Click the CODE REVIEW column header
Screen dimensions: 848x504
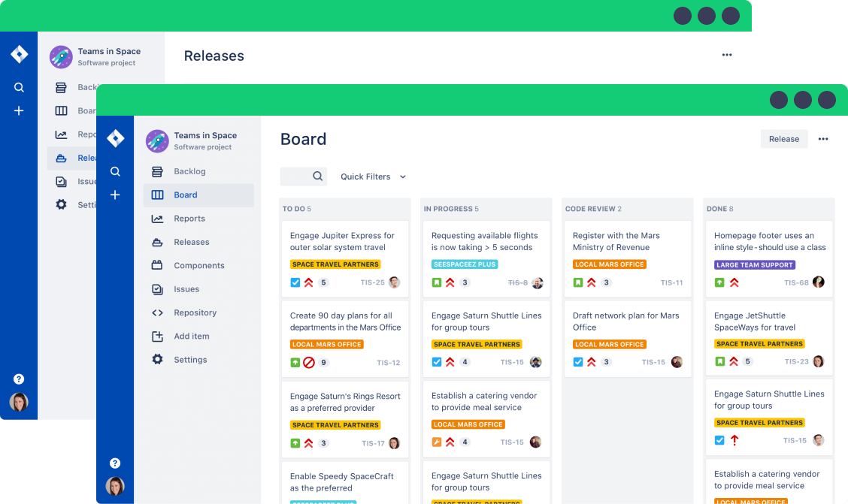593,209
